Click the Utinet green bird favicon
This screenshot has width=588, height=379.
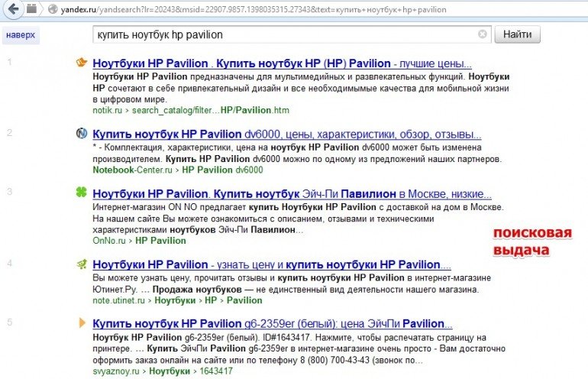pos(82,264)
